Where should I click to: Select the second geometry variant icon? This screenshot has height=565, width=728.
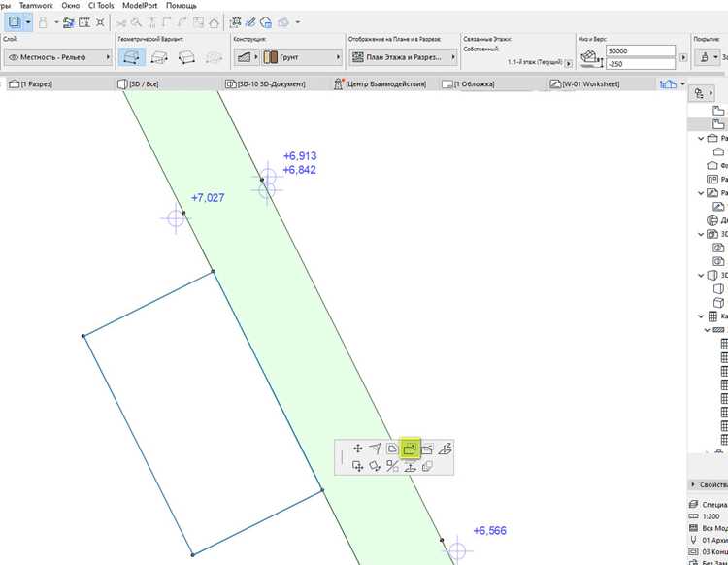(159, 57)
